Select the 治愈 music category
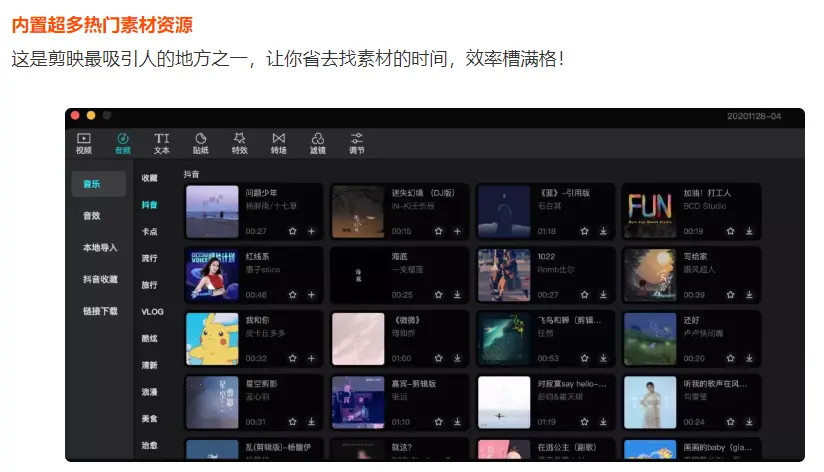Viewport: 824px width, 472px height. pyautogui.click(x=149, y=445)
